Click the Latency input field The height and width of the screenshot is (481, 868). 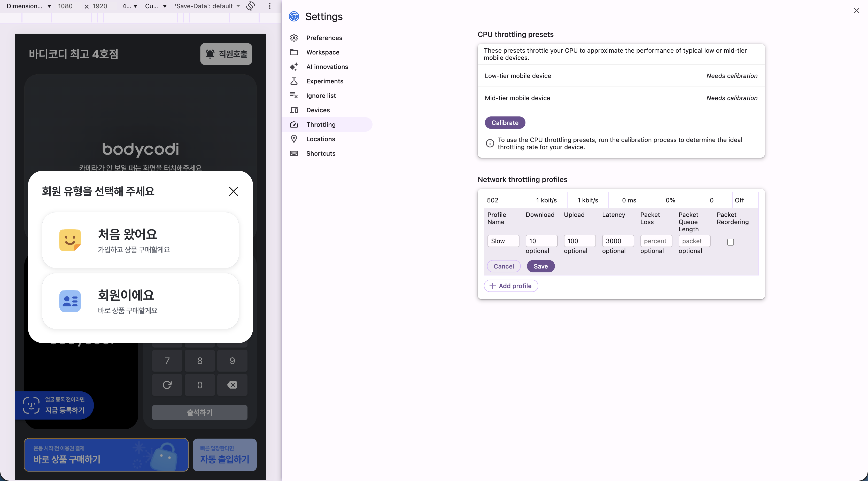[617, 241]
